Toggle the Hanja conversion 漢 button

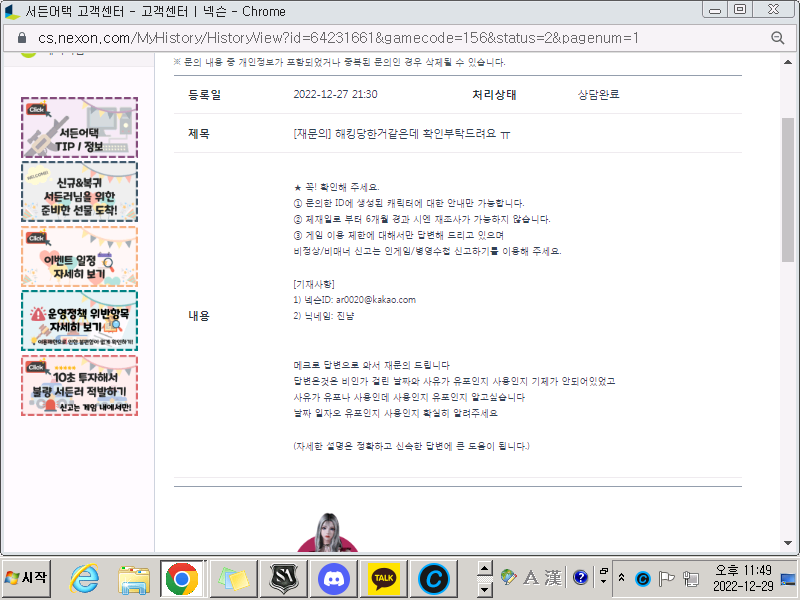(x=551, y=577)
